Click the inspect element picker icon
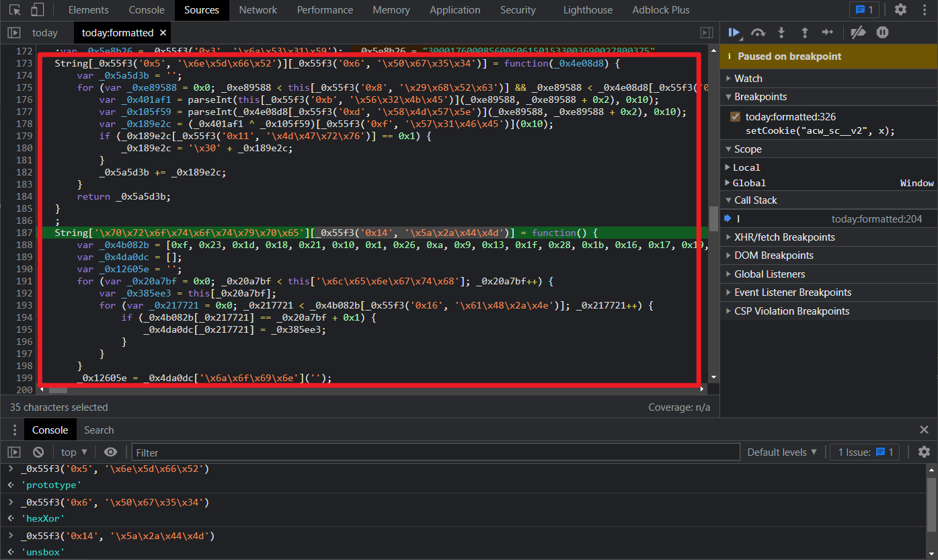The height and width of the screenshot is (560, 938). (15, 10)
